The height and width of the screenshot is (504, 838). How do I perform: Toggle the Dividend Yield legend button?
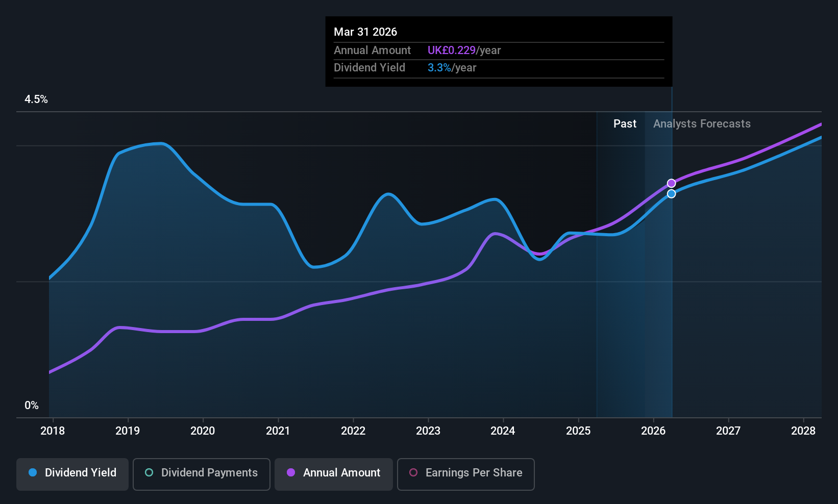point(72,474)
